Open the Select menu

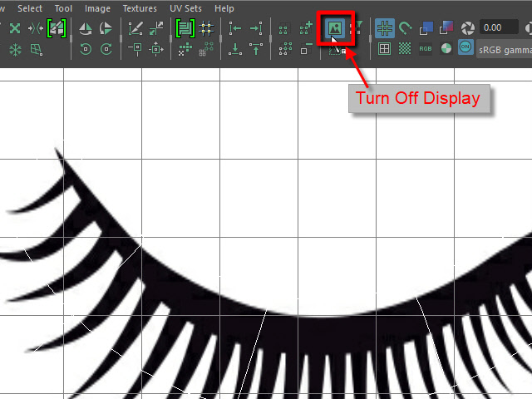coord(30,8)
